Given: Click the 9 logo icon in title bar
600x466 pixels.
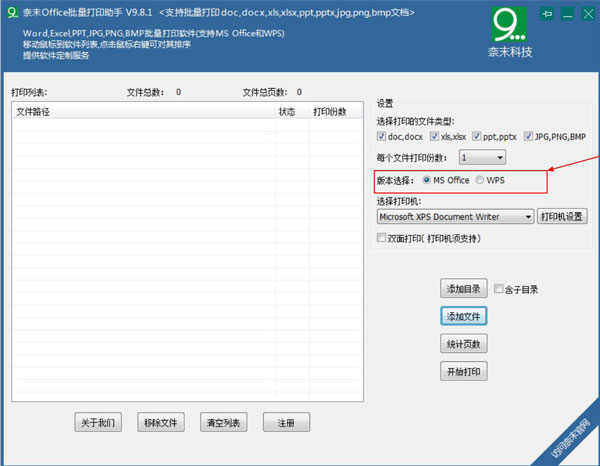Looking at the screenshot, I should click(x=12, y=12).
